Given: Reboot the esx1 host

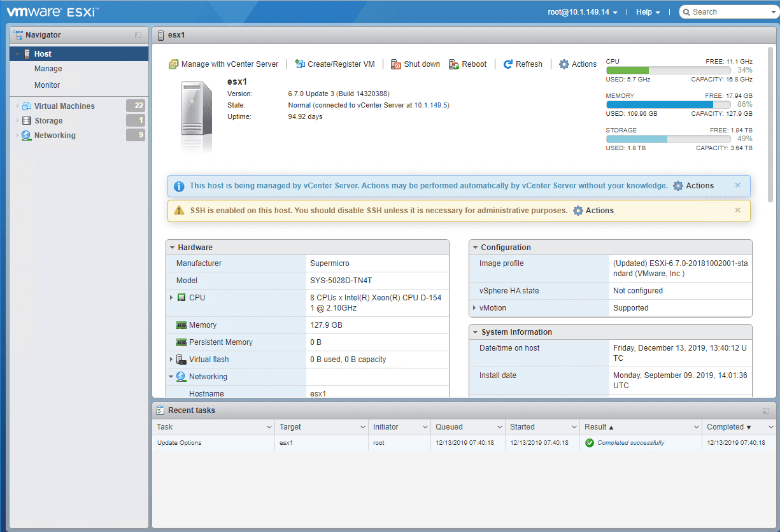Looking at the screenshot, I should point(467,64).
